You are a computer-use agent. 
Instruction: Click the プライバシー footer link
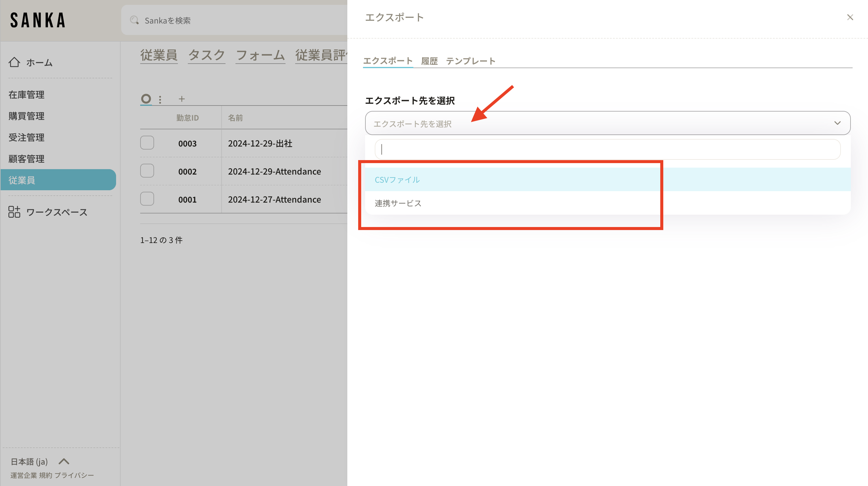74,475
